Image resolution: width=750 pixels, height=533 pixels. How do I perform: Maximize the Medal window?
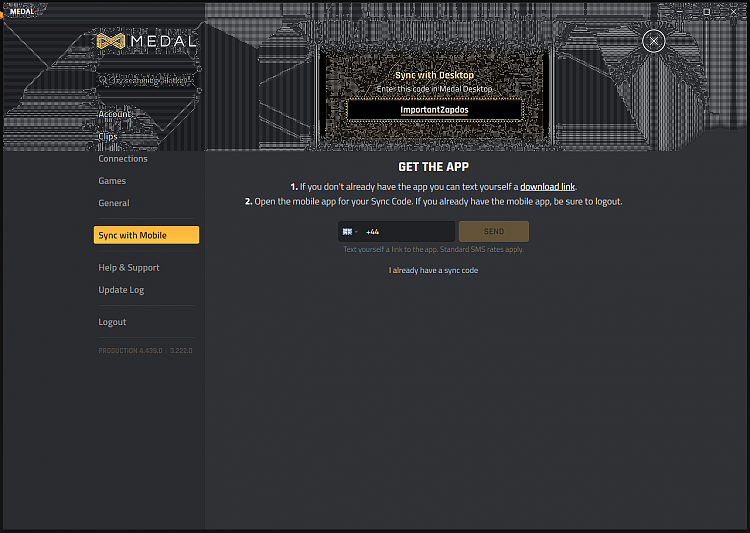[706, 11]
